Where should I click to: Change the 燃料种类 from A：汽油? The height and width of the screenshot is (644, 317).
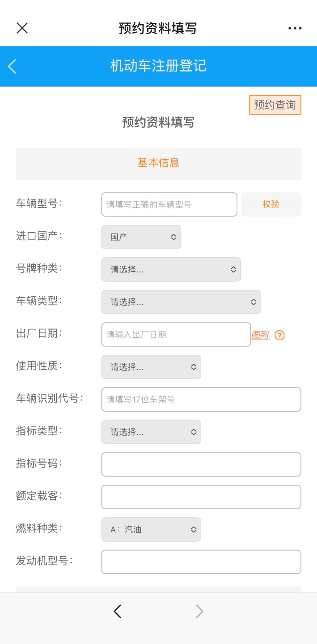pos(151,529)
